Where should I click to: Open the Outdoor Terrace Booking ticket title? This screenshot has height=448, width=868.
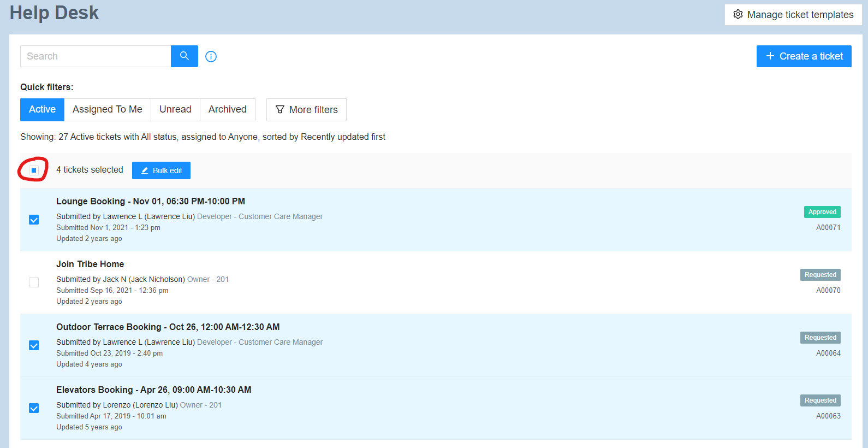168,327
